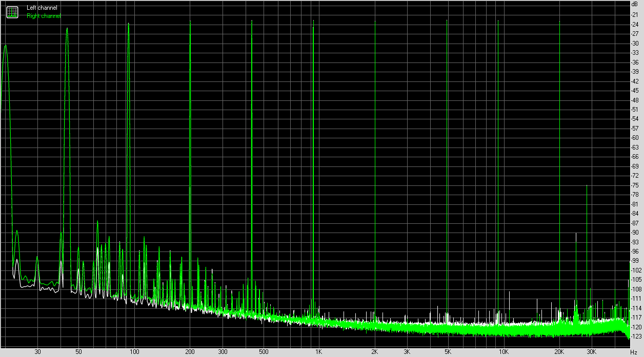Click the "-48" dB scale value
The width and height of the screenshot is (644, 357).
(x=635, y=100)
